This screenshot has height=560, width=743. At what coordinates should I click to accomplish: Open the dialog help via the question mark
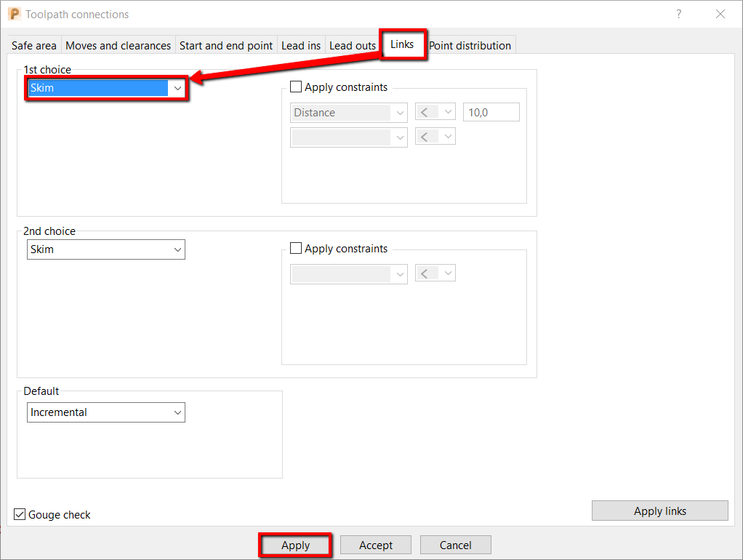[x=678, y=14]
